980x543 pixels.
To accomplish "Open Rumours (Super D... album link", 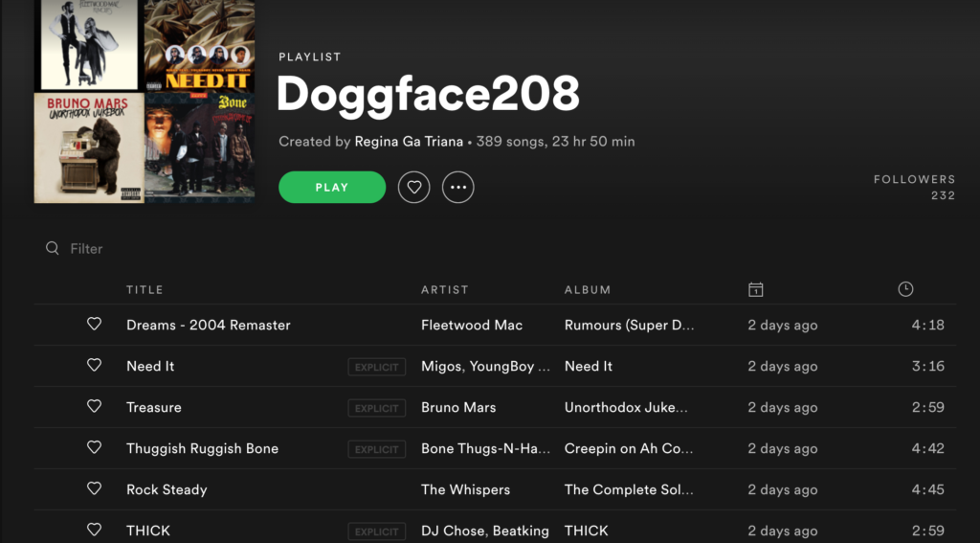I will (x=630, y=325).
